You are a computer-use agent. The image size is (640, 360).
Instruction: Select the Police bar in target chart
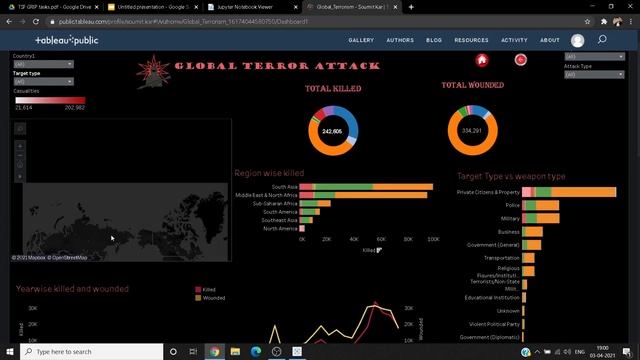(x=540, y=205)
